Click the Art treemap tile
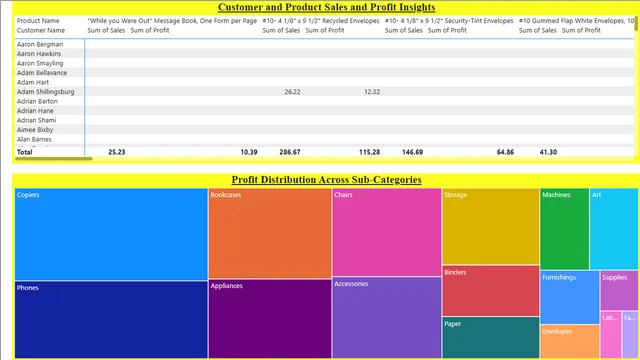Image resolution: width=640 pixels, height=360 pixels. point(614,229)
